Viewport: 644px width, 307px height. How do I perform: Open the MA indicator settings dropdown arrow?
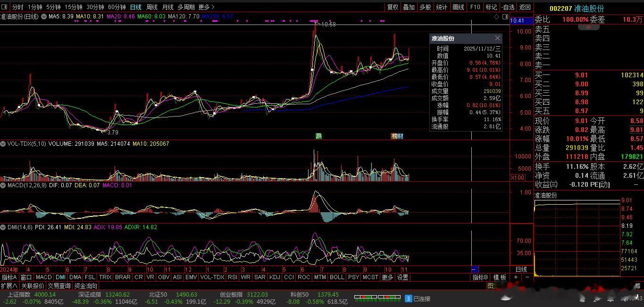click(44, 17)
